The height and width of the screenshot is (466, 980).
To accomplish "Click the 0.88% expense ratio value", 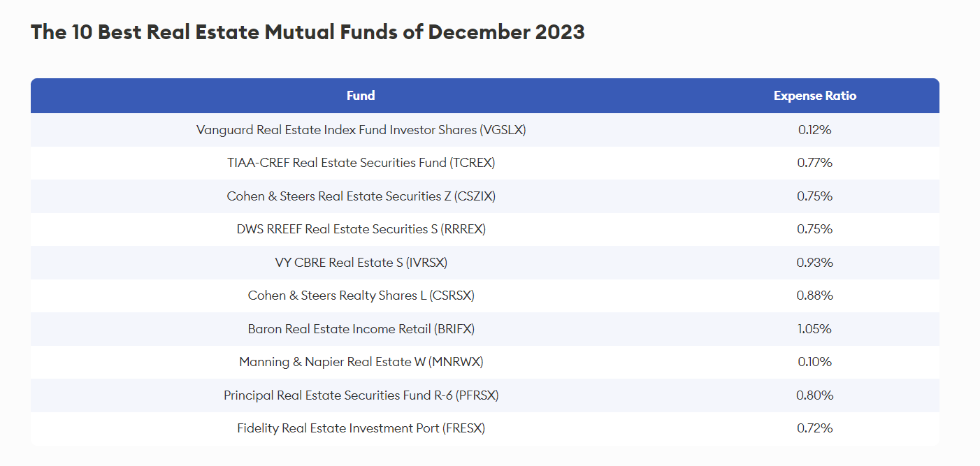I will [815, 296].
